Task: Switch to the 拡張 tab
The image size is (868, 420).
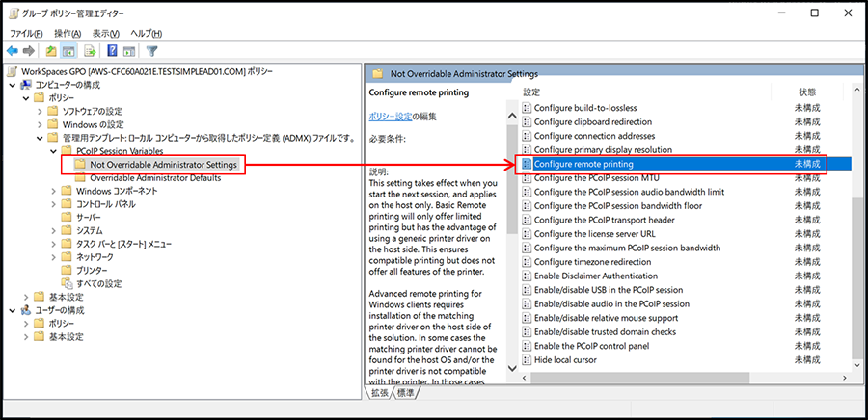Action: pos(380,392)
